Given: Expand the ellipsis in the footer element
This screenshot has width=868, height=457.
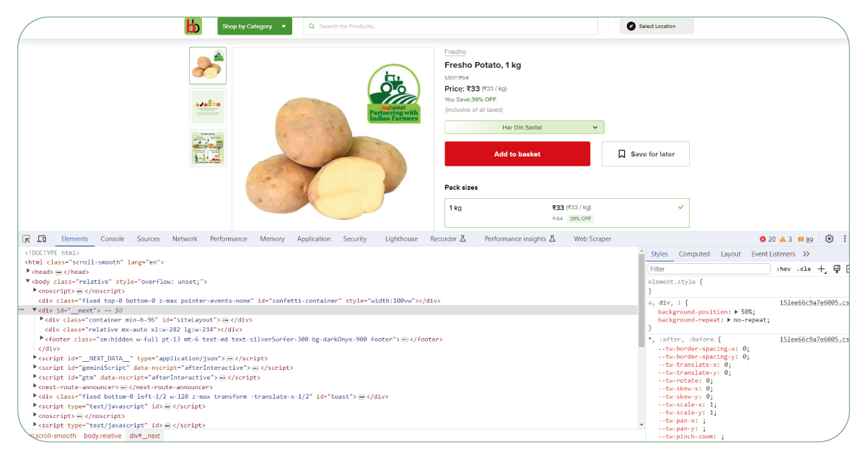Looking at the screenshot, I should [x=404, y=339].
